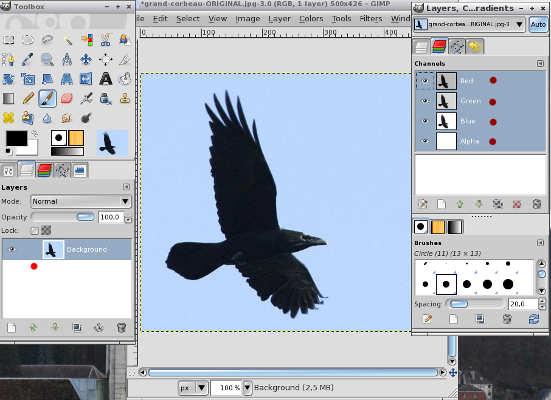Open the Brushes tab configuration menu

540,243
